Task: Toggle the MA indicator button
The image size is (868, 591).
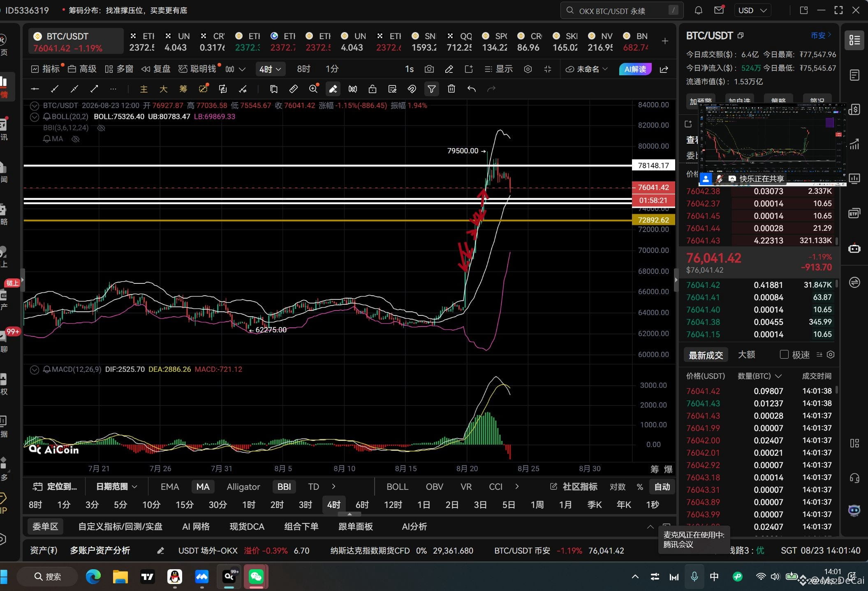Action: point(203,487)
